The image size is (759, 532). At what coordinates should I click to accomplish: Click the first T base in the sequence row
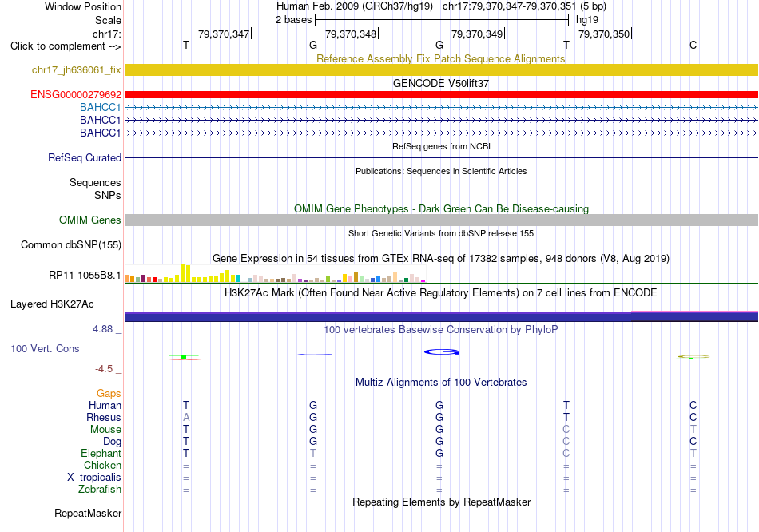click(x=186, y=45)
